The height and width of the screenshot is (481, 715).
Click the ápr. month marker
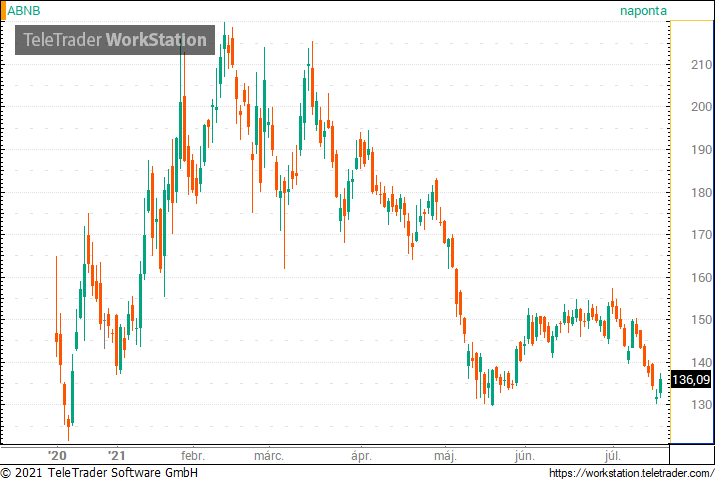coord(361,455)
